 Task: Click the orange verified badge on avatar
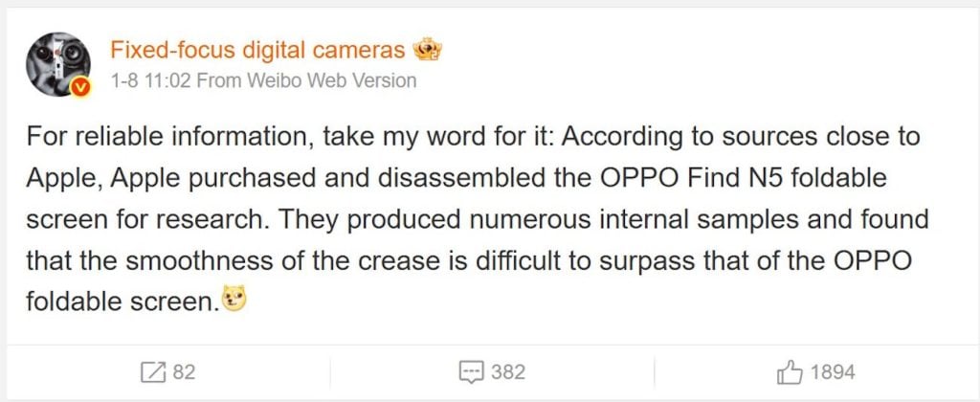point(82,87)
